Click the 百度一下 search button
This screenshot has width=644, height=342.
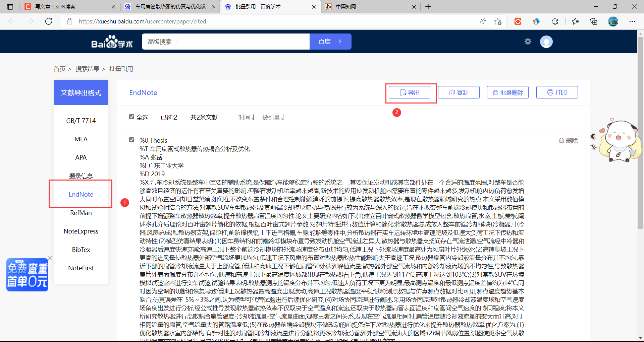330,41
